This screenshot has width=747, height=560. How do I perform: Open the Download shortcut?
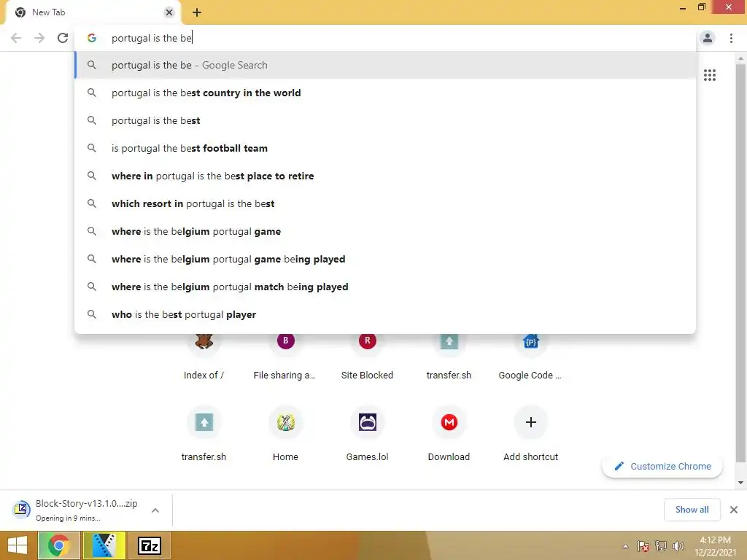(449, 433)
